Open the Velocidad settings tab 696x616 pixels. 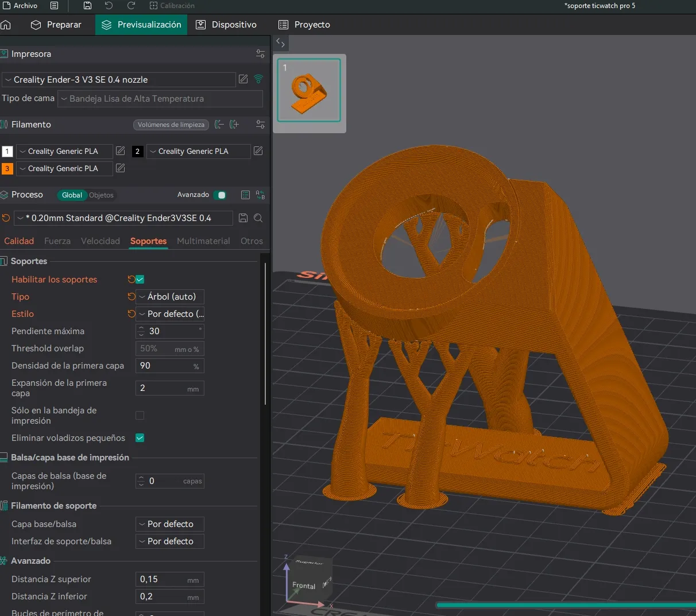tap(100, 241)
